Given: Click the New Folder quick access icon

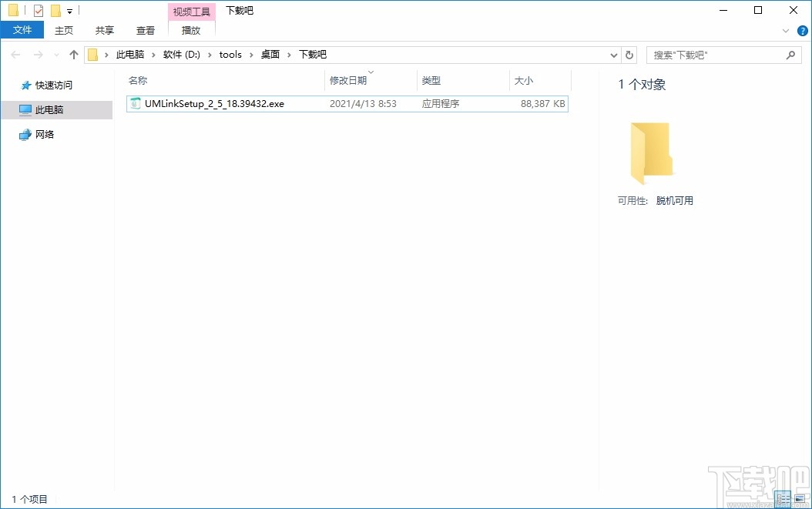Looking at the screenshot, I should click(55, 10).
